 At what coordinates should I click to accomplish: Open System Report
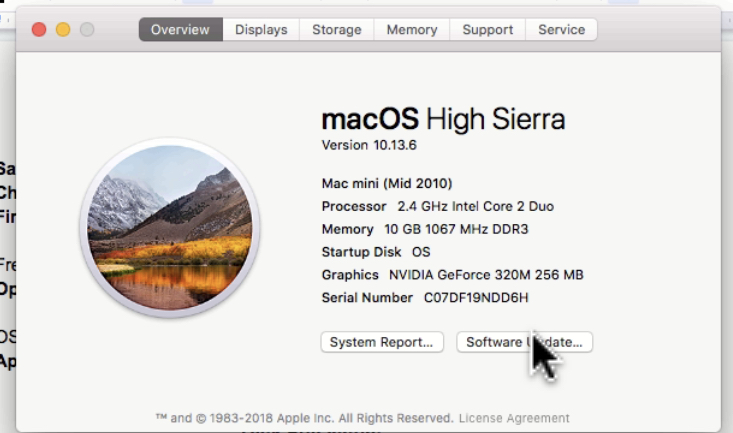click(x=382, y=342)
